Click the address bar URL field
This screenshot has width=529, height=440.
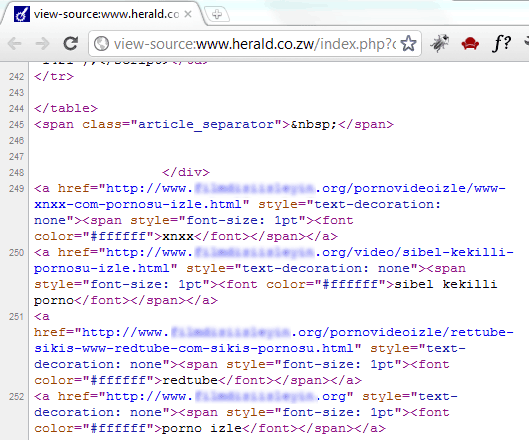[255, 44]
